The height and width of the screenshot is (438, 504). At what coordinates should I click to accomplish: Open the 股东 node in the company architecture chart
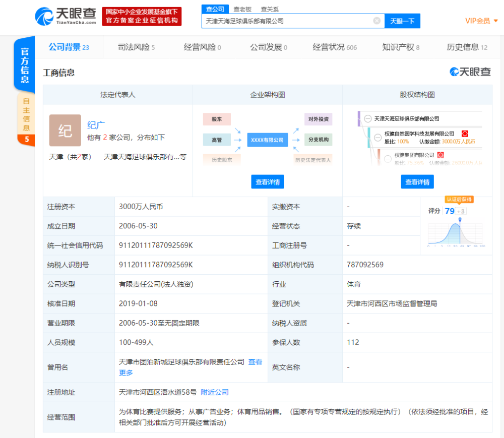point(217,119)
